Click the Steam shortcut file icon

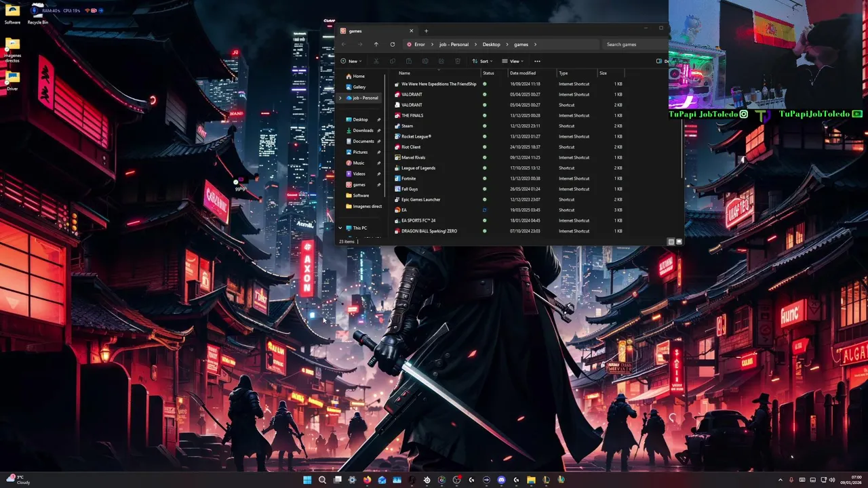pos(397,126)
